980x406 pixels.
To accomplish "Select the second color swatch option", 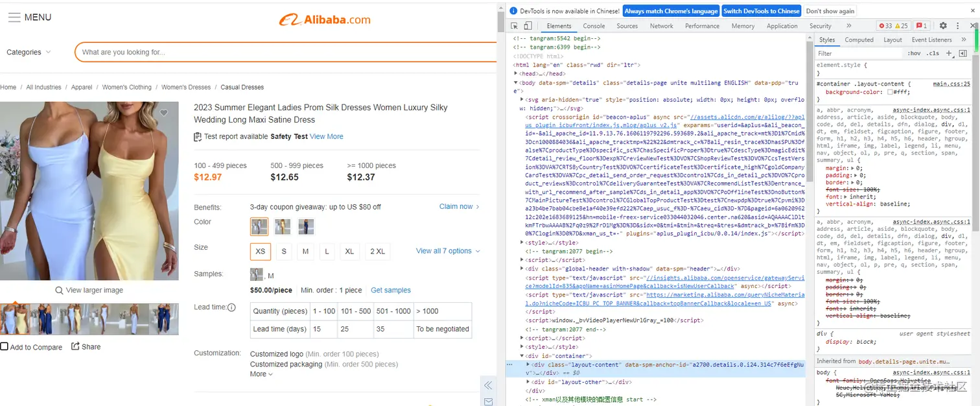I will 283,226.
